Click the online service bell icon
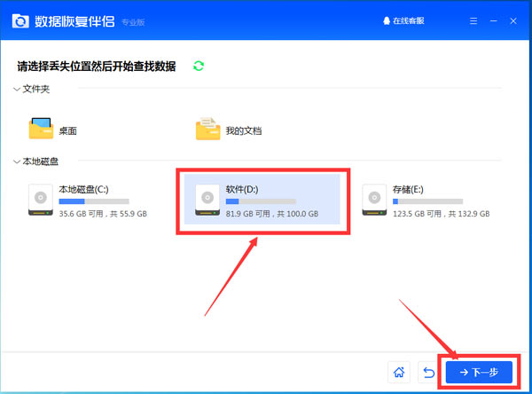This screenshot has width=532, height=394. click(x=387, y=20)
